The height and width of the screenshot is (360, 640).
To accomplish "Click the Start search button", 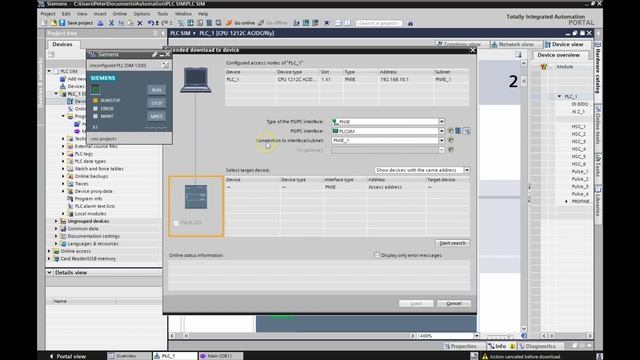I will click(x=452, y=243).
